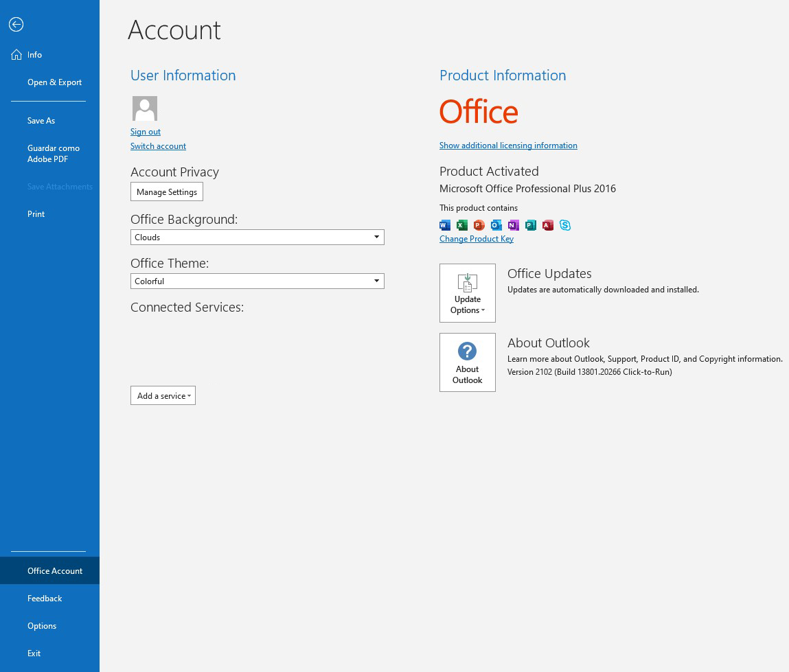Image resolution: width=789 pixels, height=672 pixels.
Task: Click the Switch account link
Action: click(x=158, y=146)
